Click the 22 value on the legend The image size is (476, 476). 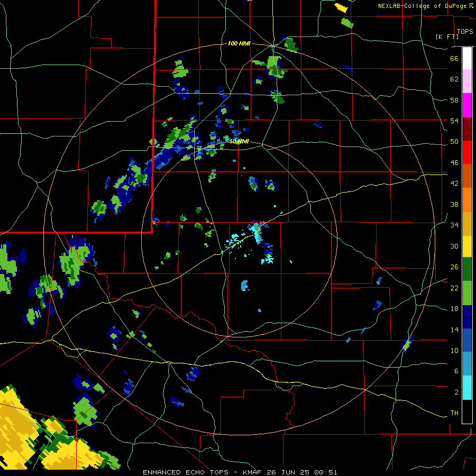pyautogui.click(x=454, y=288)
